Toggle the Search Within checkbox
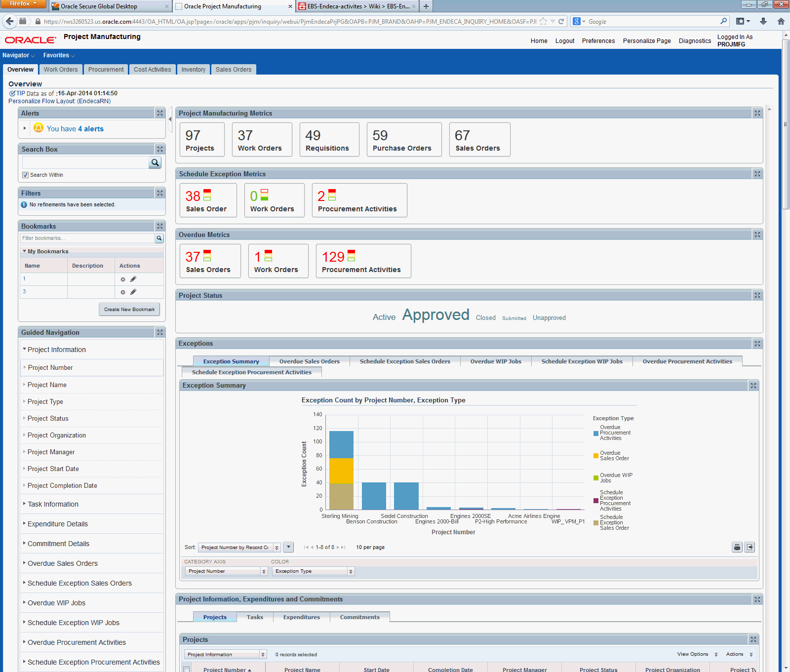 coord(25,175)
